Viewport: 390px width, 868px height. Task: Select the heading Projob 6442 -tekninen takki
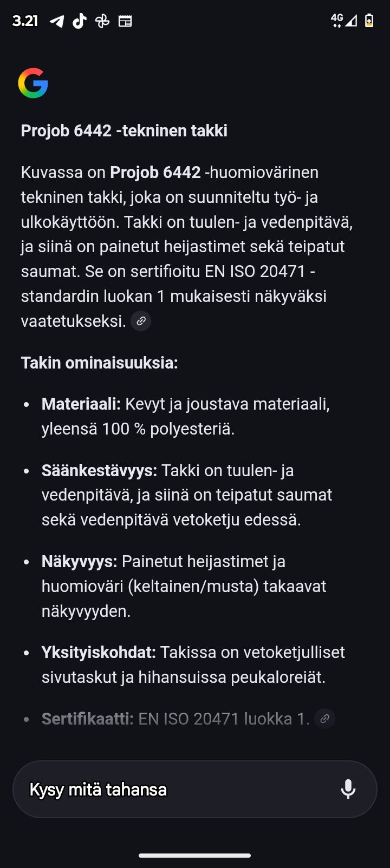(124, 130)
